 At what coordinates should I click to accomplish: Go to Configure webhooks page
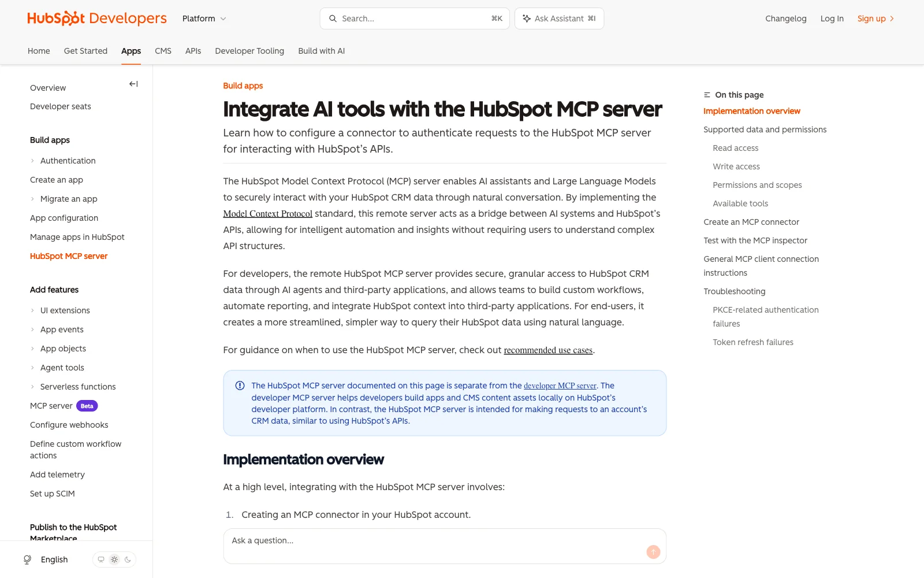[x=69, y=425]
